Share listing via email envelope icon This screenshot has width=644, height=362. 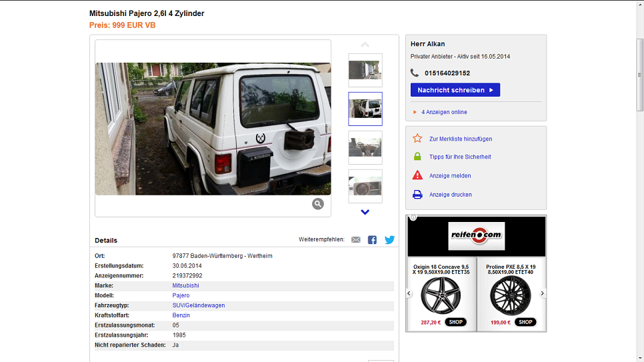pos(356,240)
